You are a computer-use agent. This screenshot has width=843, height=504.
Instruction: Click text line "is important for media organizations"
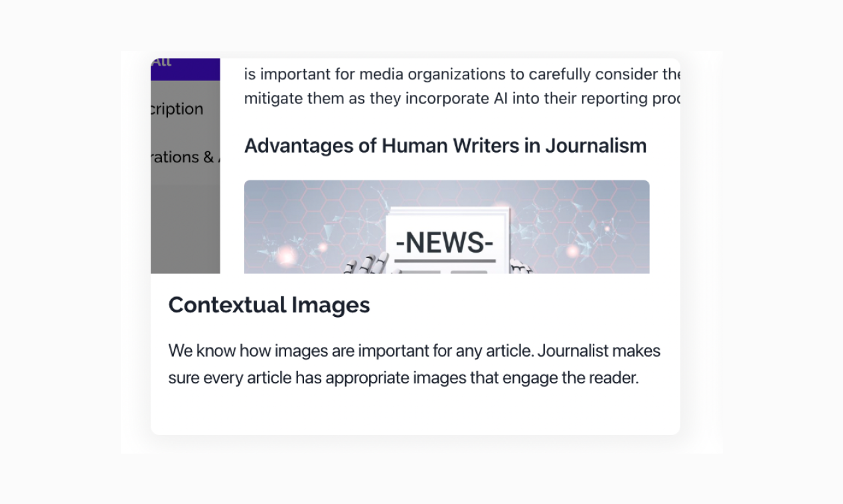click(462, 74)
